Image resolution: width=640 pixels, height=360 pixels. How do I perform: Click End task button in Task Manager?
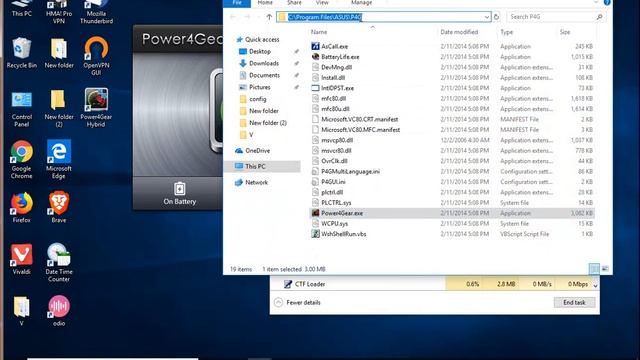click(574, 302)
